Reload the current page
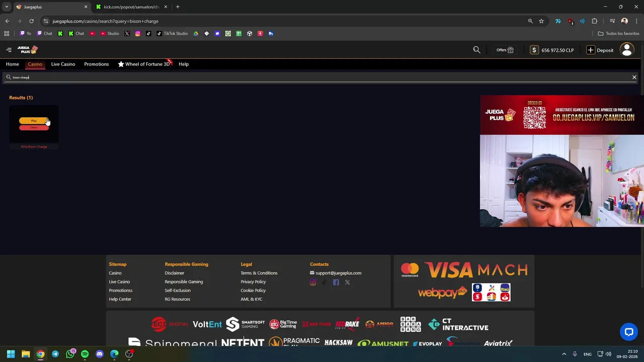The width and height of the screenshot is (644, 362). coord(31,21)
